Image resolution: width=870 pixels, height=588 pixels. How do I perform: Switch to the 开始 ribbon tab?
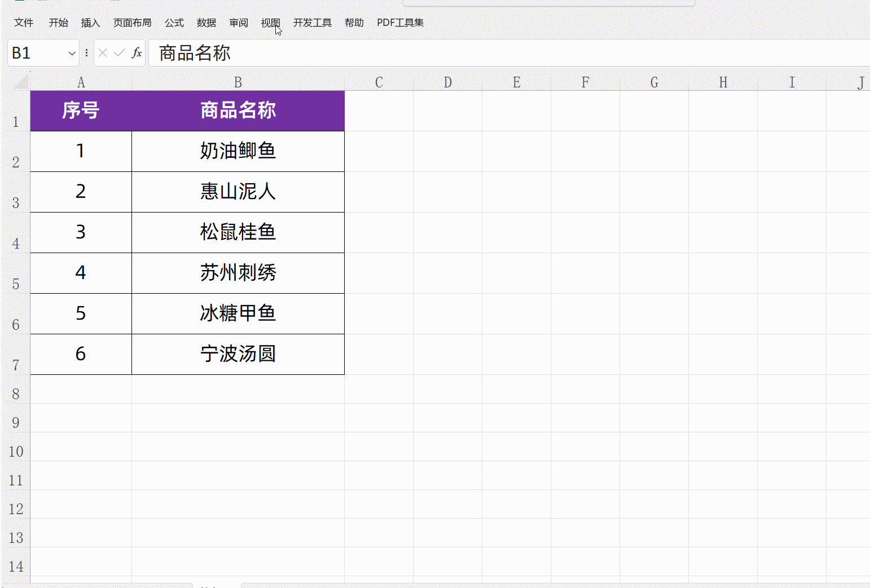point(58,23)
